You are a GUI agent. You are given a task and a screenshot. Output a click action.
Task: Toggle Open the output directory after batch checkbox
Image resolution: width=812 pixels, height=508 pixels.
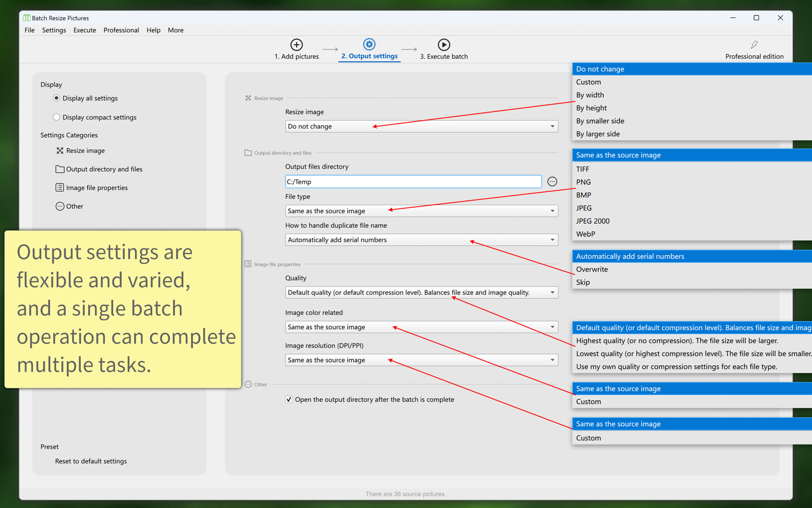pyautogui.click(x=289, y=399)
